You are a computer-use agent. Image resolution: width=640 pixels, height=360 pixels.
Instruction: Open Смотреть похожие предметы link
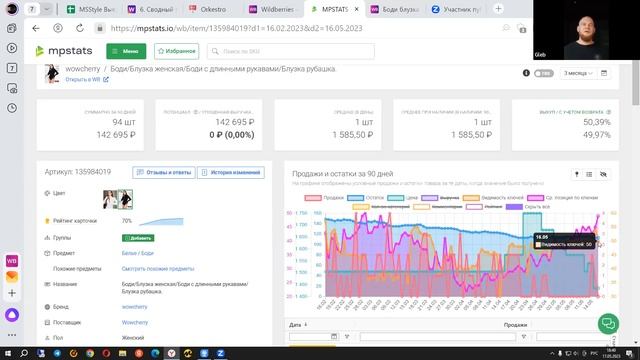158,269
